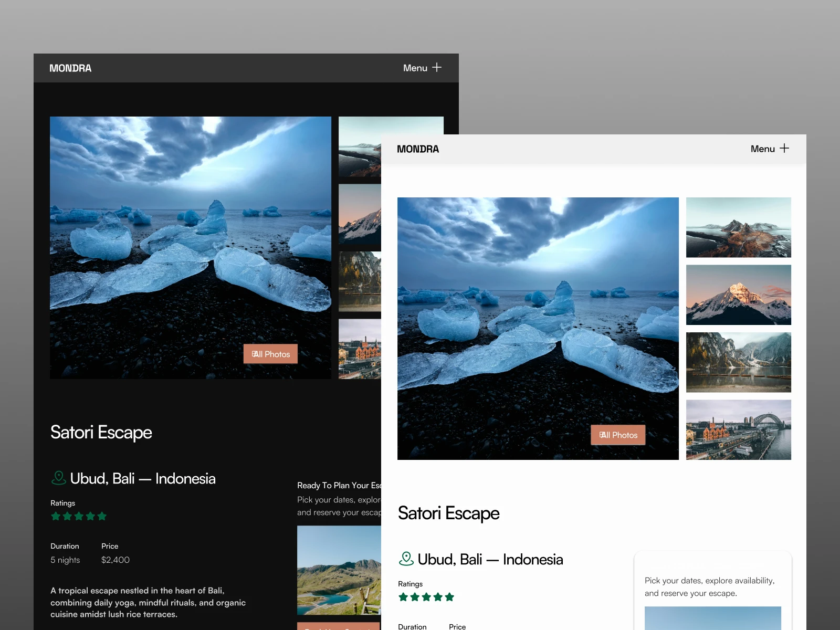This screenshot has height=630, width=840.
Task: Click the plus icon beside Menu in dark window
Action: [x=437, y=68]
